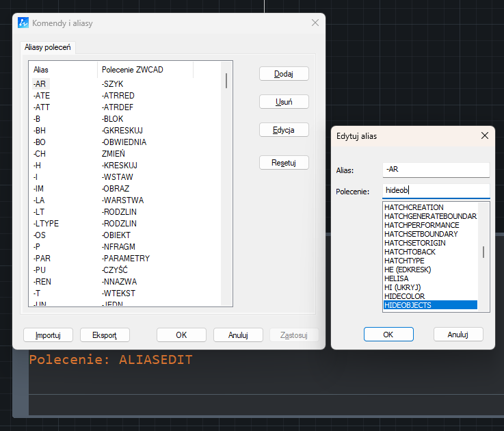This screenshot has height=431, width=504.
Task: Click the Alias input field containing -AR
Action: pyautogui.click(x=436, y=170)
